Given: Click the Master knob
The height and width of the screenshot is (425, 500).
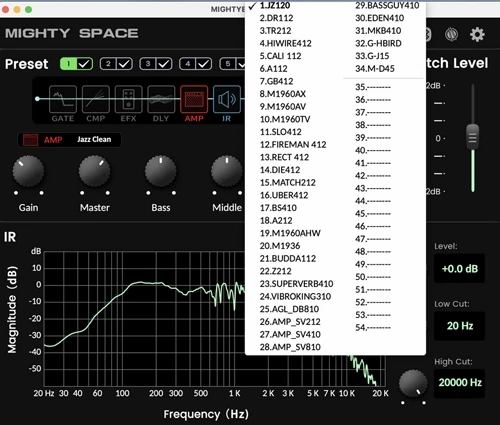Looking at the screenshot, I should [x=94, y=171].
